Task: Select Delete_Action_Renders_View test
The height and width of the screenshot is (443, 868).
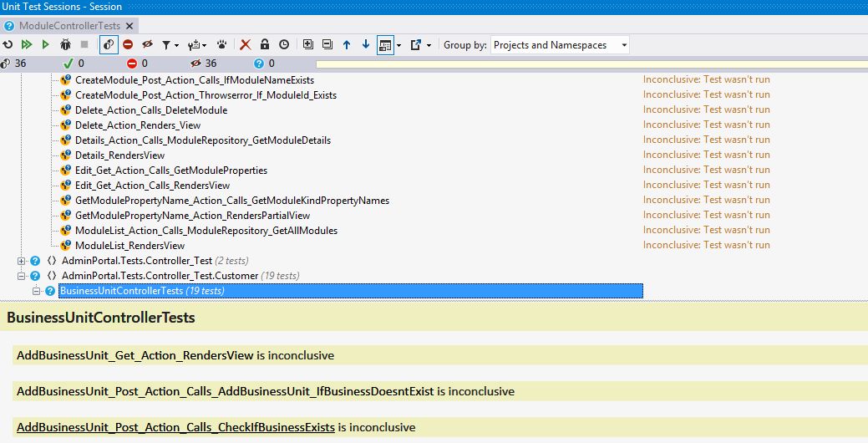Action: (x=138, y=125)
